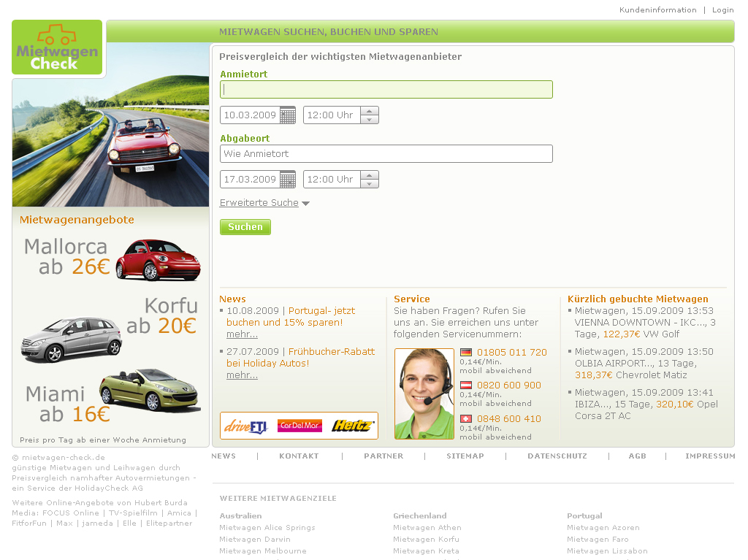The height and width of the screenshot is (560, 748).
Task: Open SITEMAP in footer navigation
Action: point(465,456)
